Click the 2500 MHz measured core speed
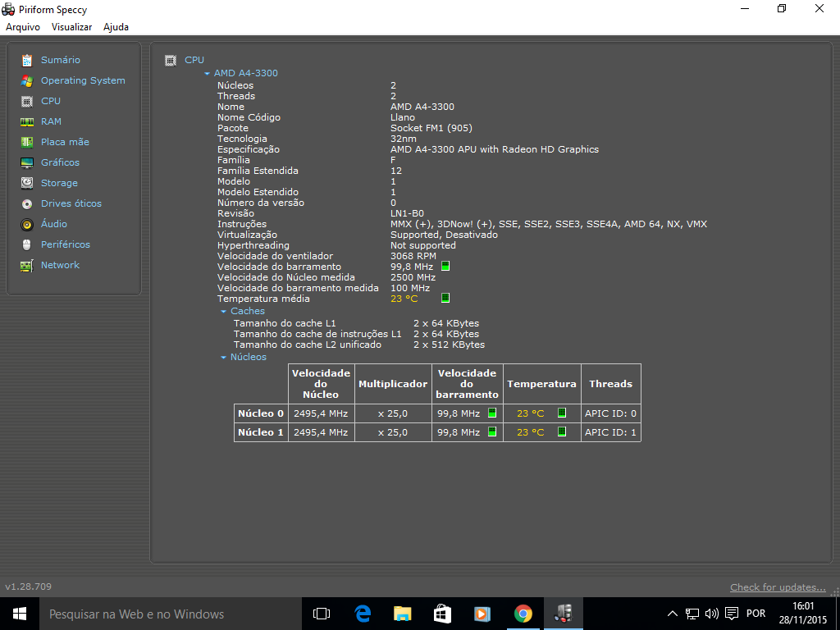The image size is (840, 630). 413,277
